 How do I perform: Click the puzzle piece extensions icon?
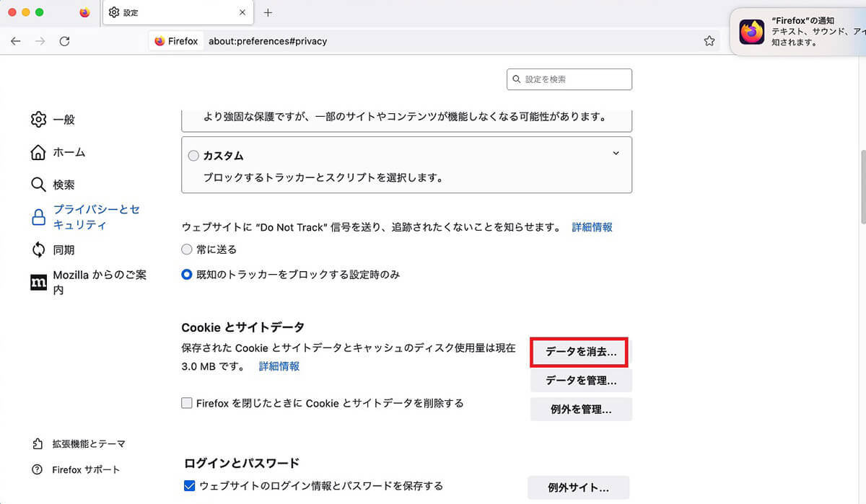pos(38,443)
